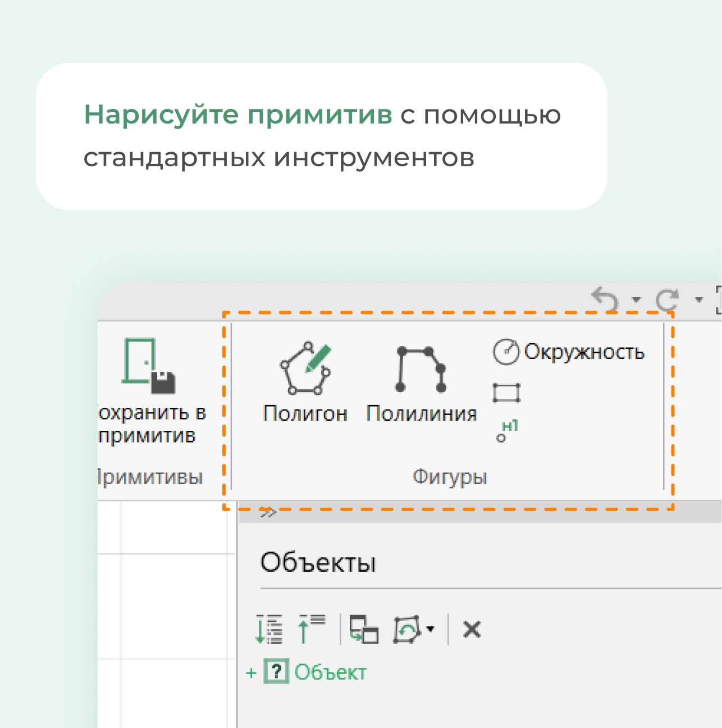Expand the Объект tree node
Viewport: 722px width, 728px height.
tap(252, 672)
